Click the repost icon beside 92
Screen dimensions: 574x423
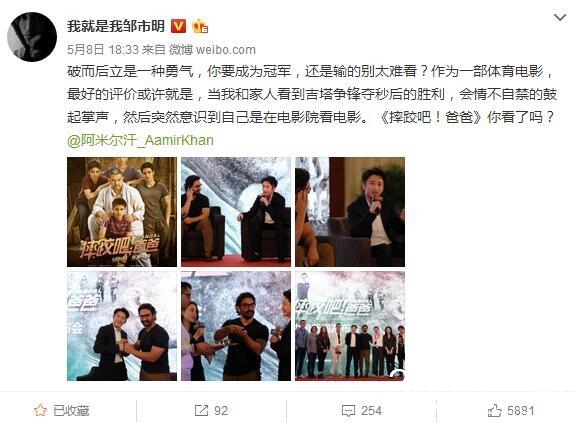tap(201, 411)
